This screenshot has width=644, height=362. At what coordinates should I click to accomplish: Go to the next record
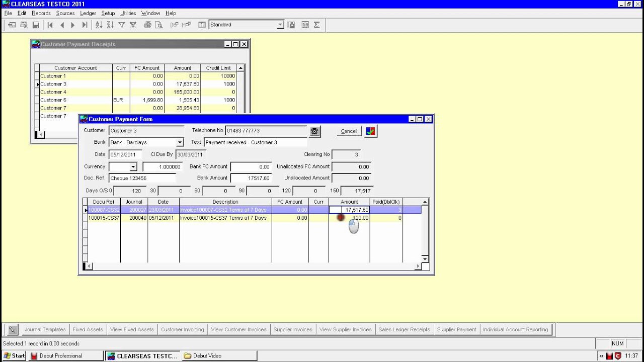click(x=73, y=25)
